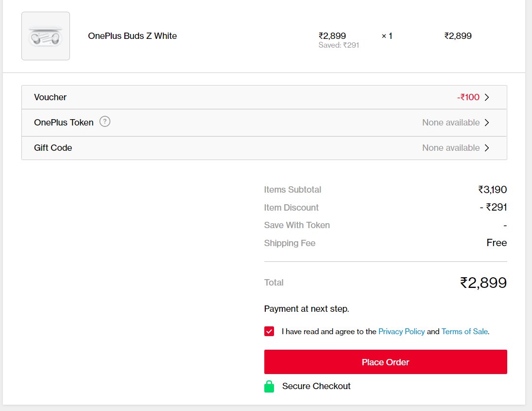Click the Free shipping value
The image size is (532, 411).
tap(497, 243)
